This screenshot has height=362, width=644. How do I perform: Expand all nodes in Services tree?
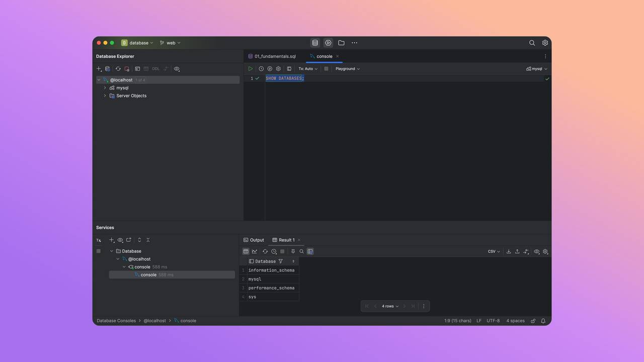click(x=139, y=240)
